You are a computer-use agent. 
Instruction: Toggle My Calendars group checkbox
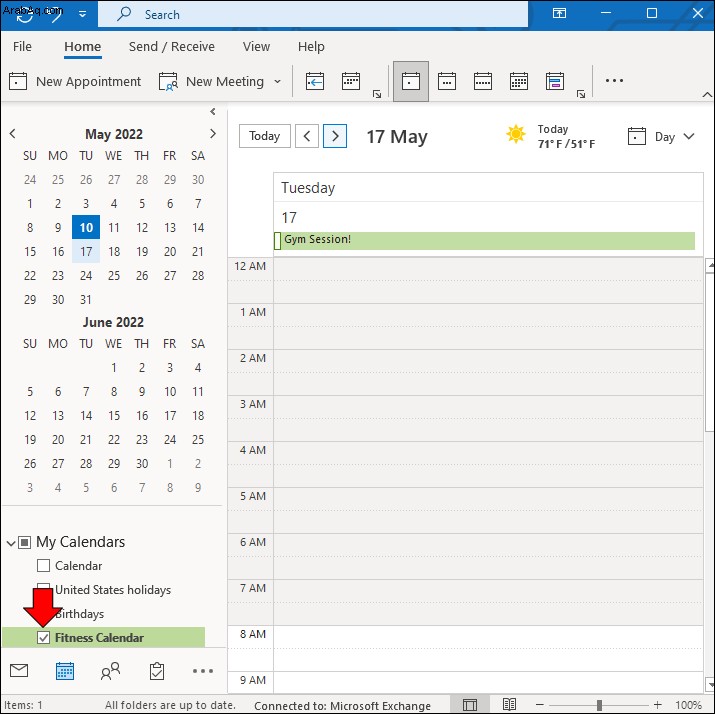point(25,542)
